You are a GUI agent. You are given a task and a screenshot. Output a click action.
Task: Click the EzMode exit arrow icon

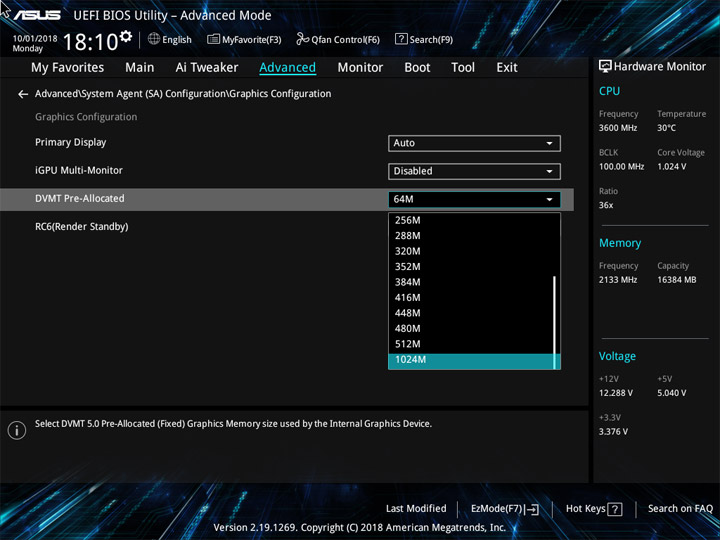[531, 509]
